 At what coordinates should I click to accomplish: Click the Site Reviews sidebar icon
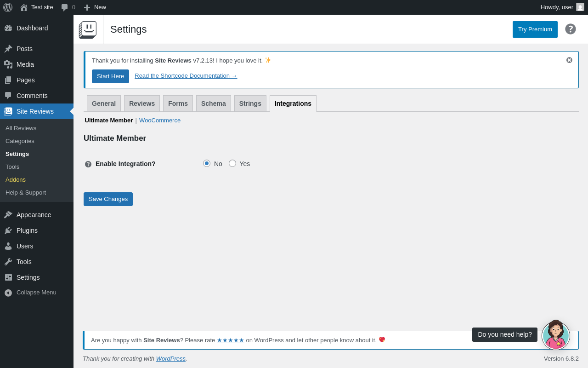click(8, 111)
